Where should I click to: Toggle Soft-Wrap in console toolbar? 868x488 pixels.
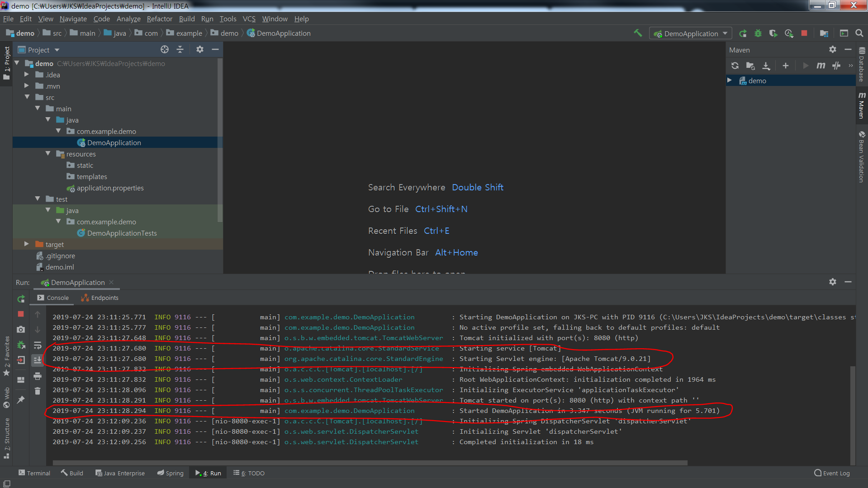[x=38, y=345]
